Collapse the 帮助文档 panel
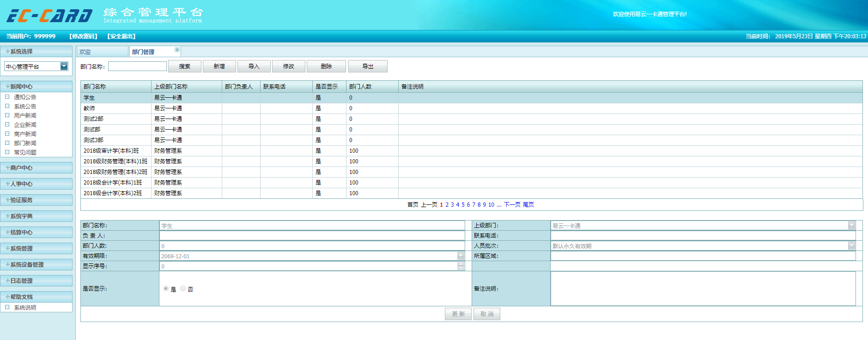The height and width of the screenshot is (340, 868). [36, 297]
